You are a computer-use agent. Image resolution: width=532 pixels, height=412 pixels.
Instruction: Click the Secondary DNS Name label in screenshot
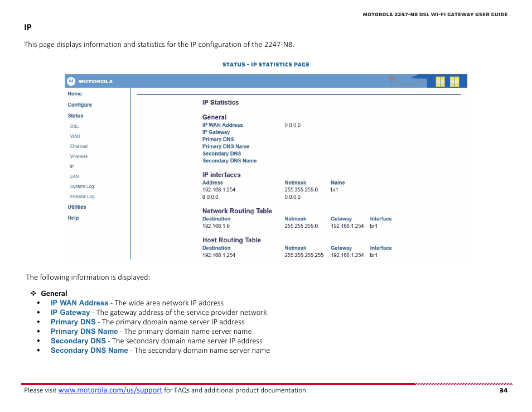(230, 161)
